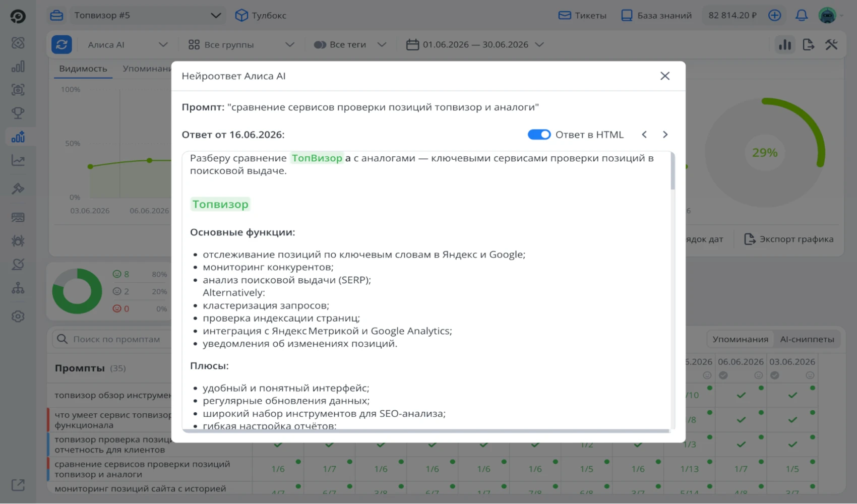Open the date range 01.06.2026 — 30.06.2026 dropdown

(x=475, y=44)
